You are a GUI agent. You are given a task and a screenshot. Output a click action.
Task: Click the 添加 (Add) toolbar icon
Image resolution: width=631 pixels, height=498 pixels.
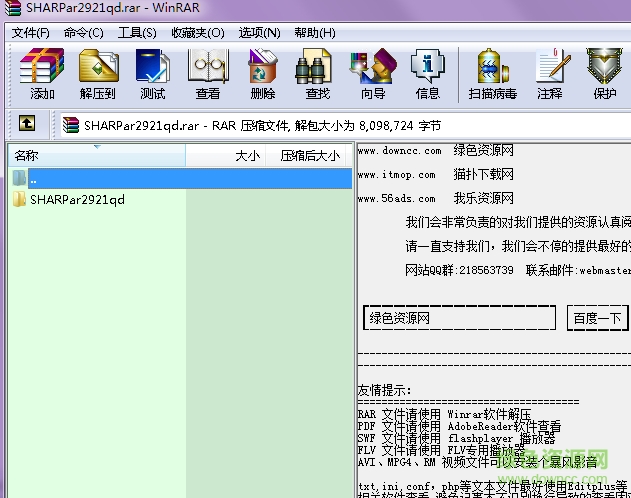42,74
